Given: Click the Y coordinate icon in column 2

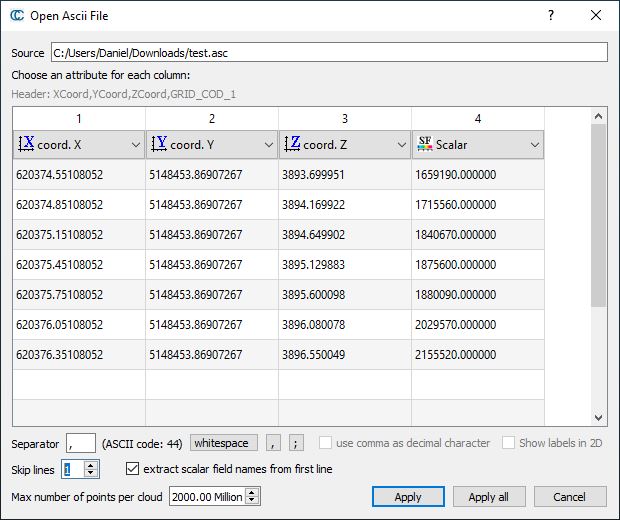Looking at the screenshot, I should 159,144.
